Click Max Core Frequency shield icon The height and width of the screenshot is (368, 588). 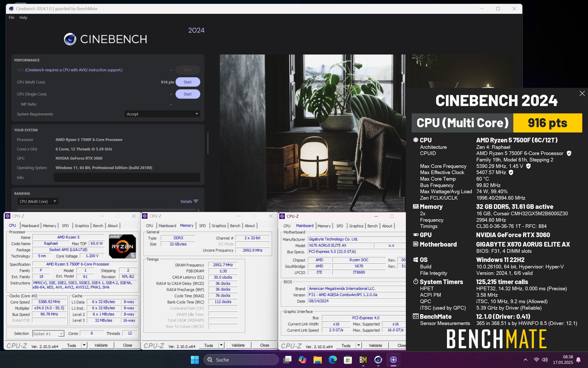528,166
